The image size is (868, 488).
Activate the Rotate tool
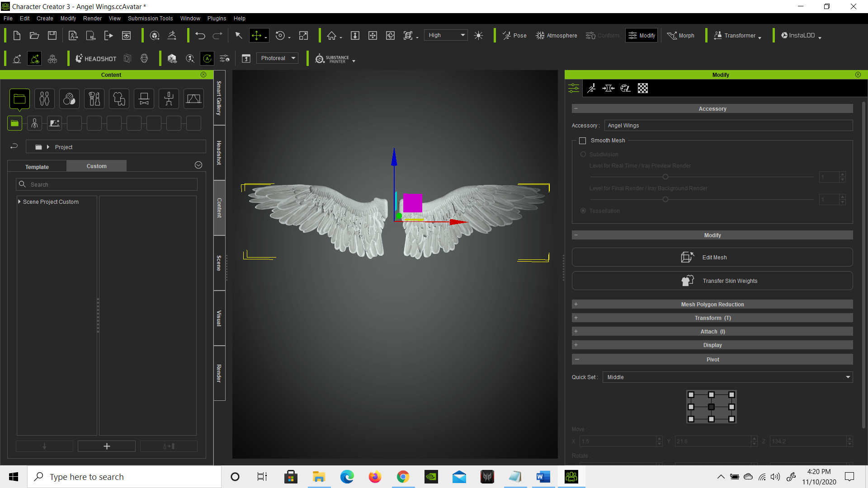[280, 36]
